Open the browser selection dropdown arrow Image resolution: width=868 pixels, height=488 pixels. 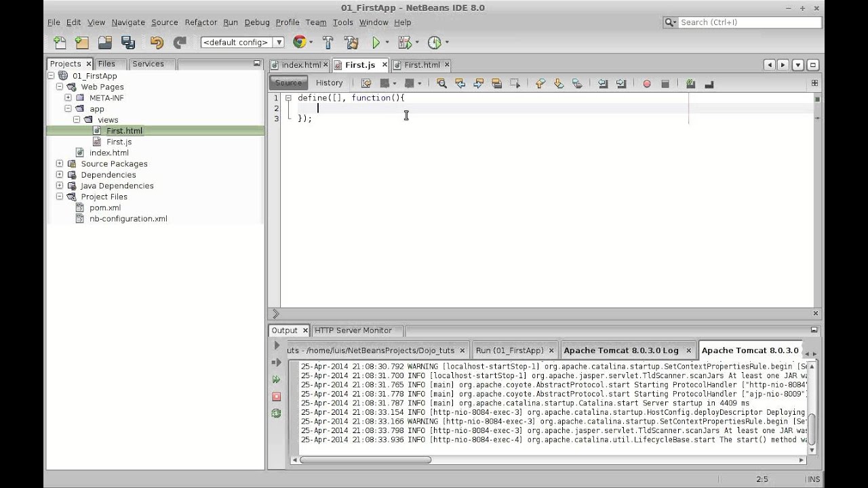[311, 42]
